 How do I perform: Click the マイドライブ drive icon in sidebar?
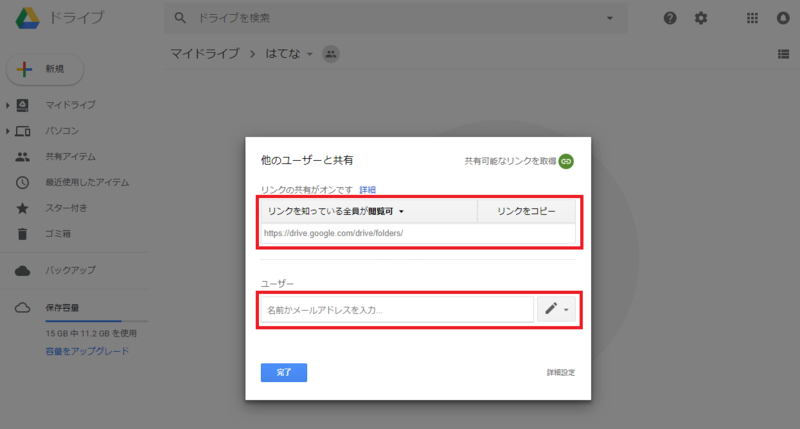click(22, 105)
